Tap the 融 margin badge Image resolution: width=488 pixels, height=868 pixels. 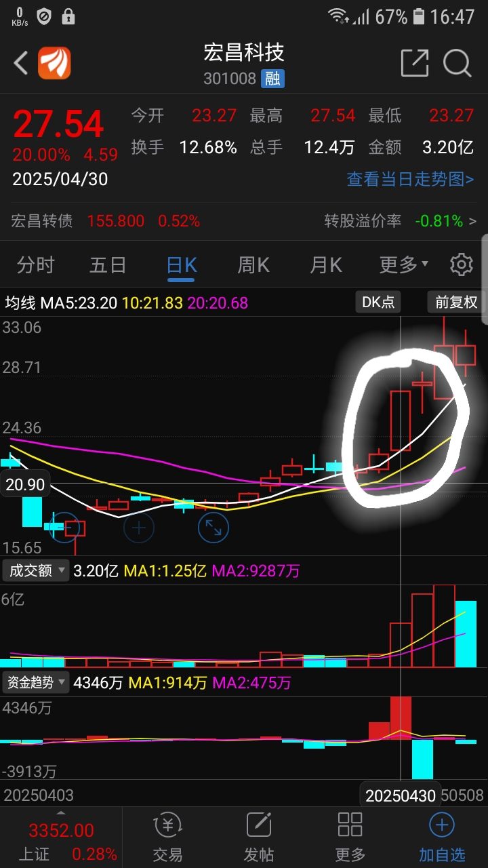click(x=272, y=79)
